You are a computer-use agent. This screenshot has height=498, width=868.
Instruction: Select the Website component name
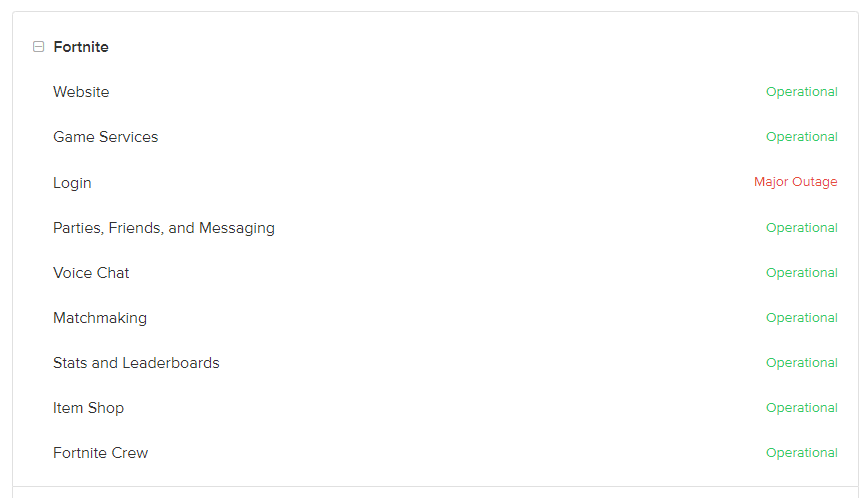pos(81,92)
